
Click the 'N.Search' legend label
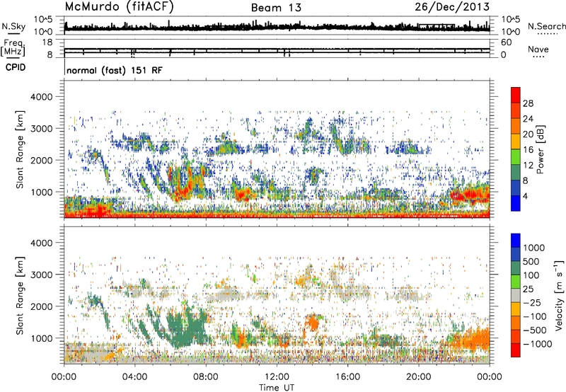pyautogui.click(x=546, y=26)
